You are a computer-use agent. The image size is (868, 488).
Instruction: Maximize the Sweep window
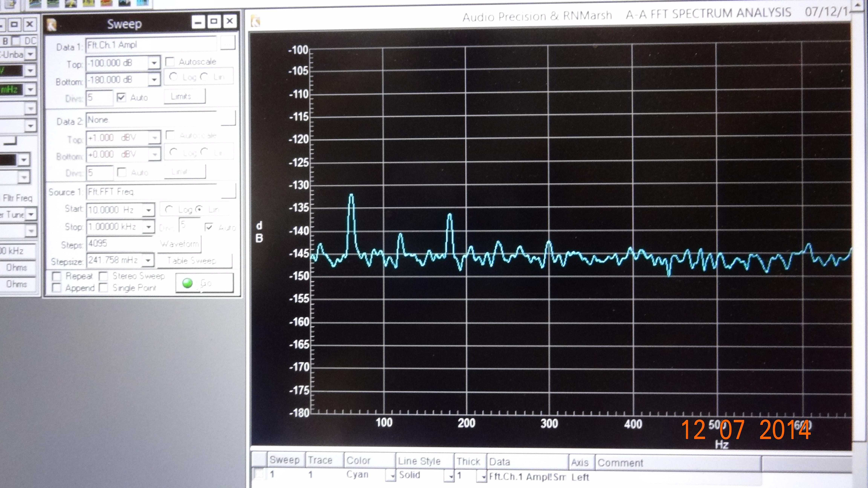point(214,21)
